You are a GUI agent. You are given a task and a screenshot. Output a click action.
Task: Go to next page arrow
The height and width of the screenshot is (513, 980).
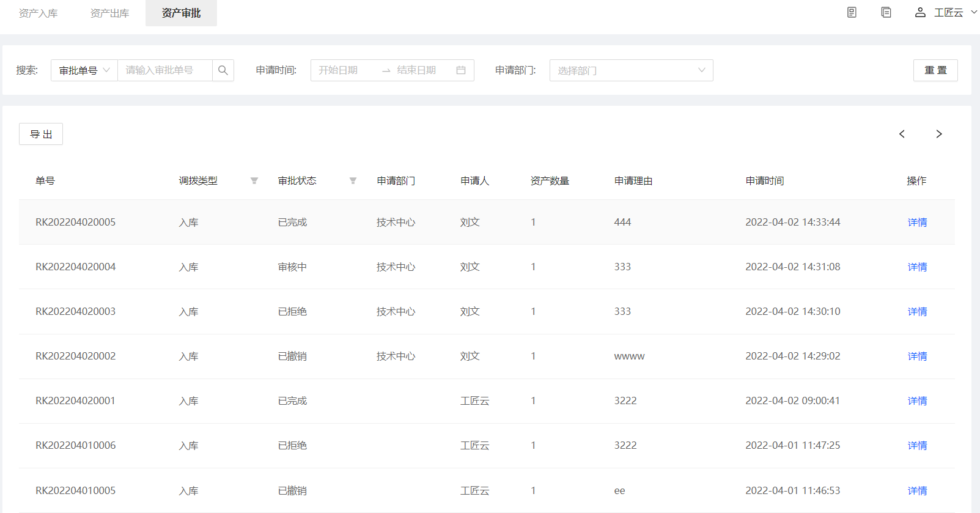tap(939, 134)
